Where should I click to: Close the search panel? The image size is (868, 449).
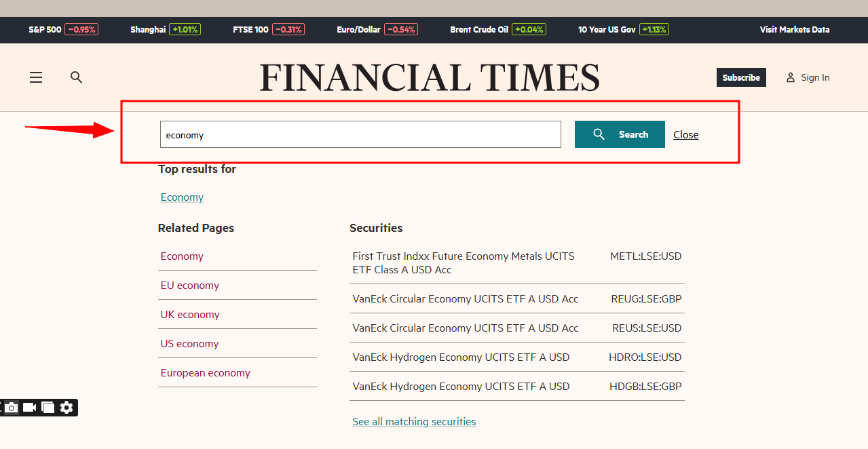point(685,135)
